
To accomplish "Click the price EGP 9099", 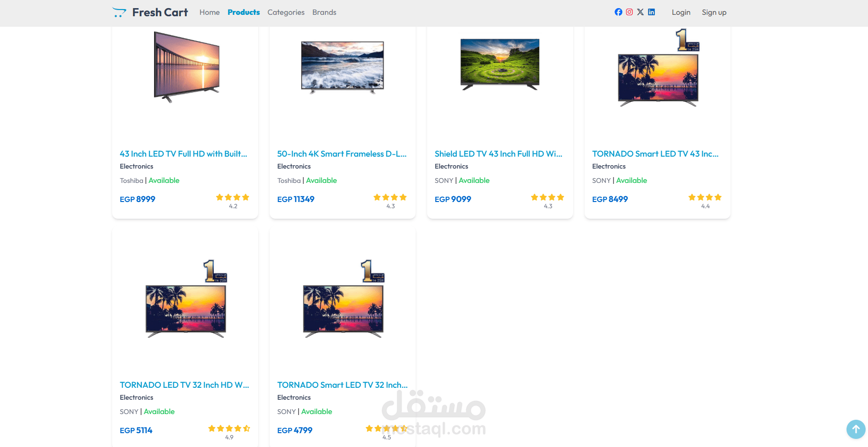I will coord(453,199).
